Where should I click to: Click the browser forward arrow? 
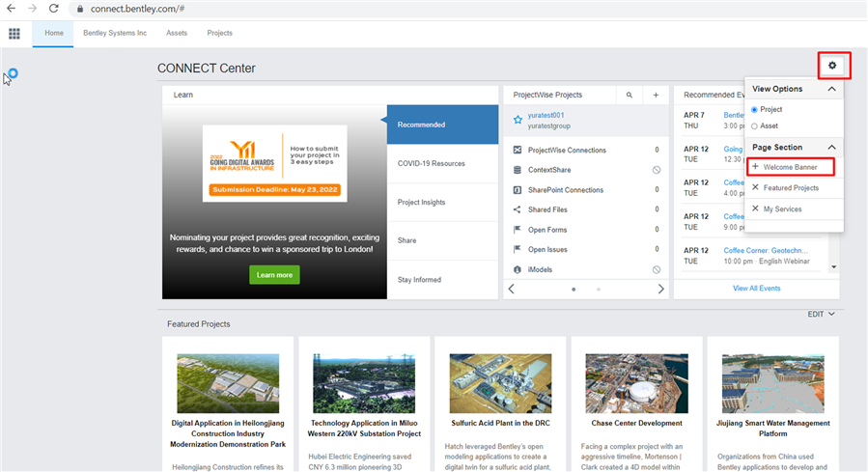click(32, 9)
